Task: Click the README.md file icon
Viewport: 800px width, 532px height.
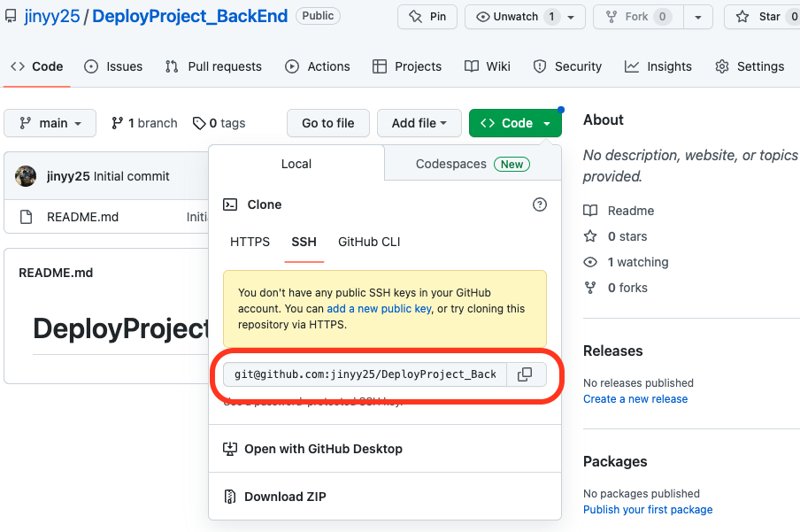Action: point(26,217)
